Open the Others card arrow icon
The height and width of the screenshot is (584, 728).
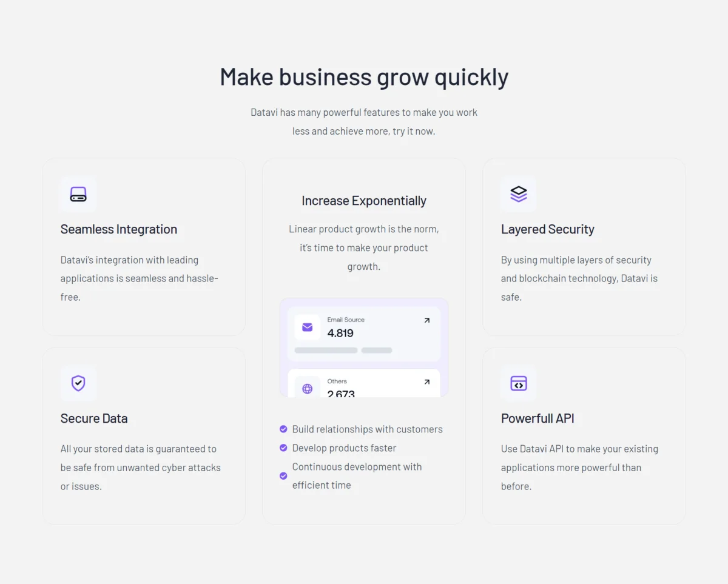427,382
